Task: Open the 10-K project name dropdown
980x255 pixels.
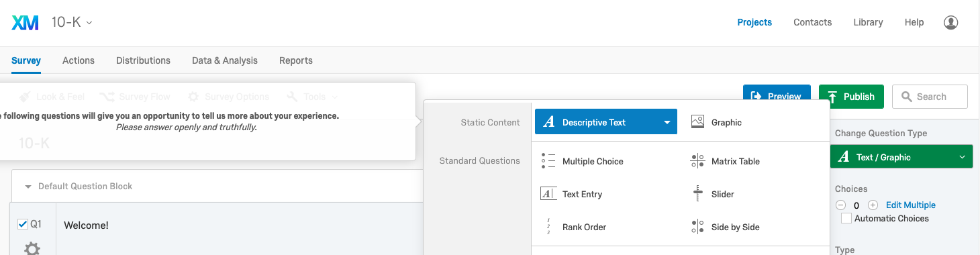Action: point(72,22)
